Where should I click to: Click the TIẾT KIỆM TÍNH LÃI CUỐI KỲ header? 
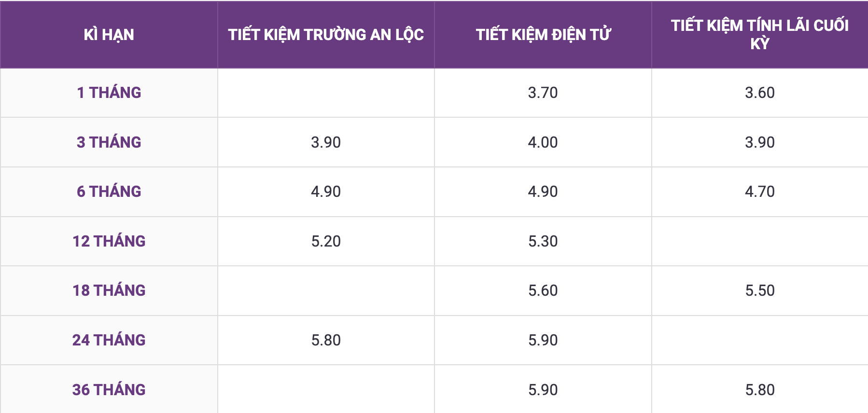759,34
